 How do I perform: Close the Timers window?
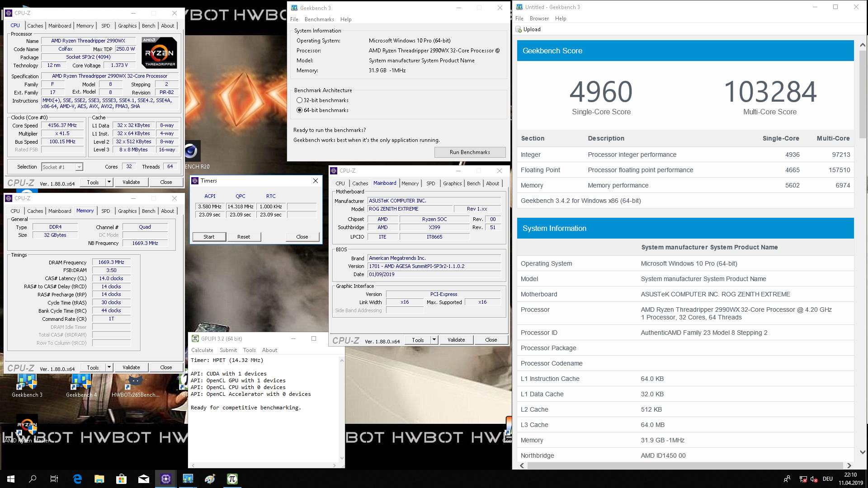coord(316,181)
